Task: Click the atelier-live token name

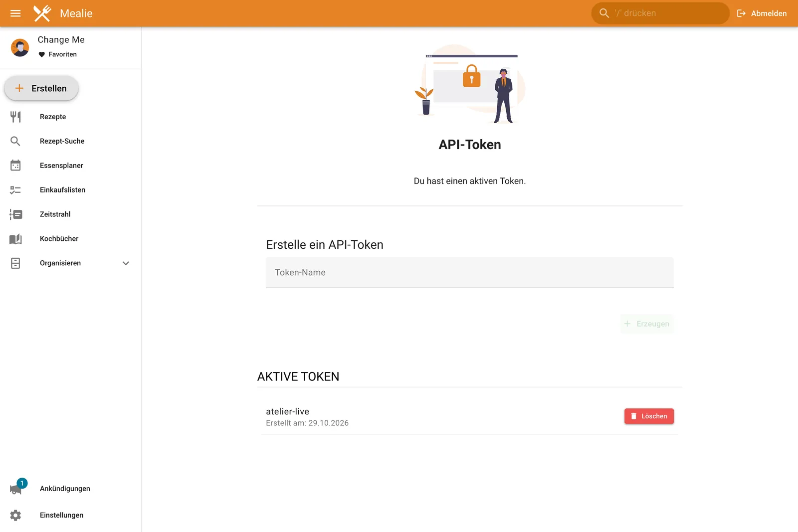Action: [x=288, y=411]
